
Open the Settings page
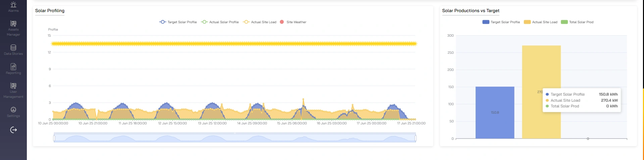pos(13,112)
